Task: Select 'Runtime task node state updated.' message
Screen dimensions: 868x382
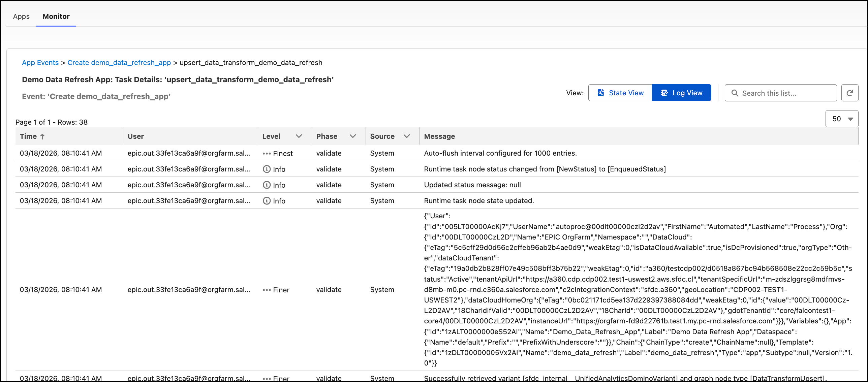Action: click(478, 201)
